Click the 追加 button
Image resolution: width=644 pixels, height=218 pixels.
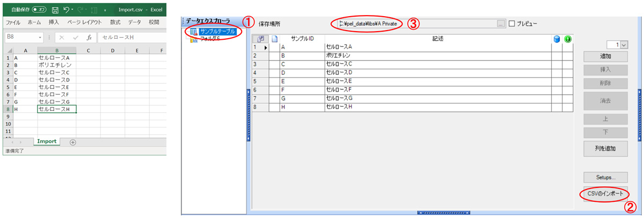[x=605, y=56]
